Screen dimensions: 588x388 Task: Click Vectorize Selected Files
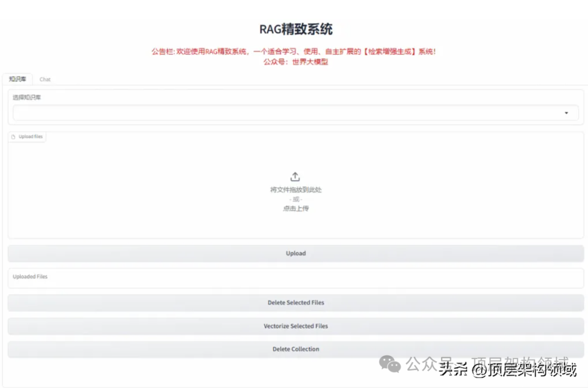tap(296, 326)
